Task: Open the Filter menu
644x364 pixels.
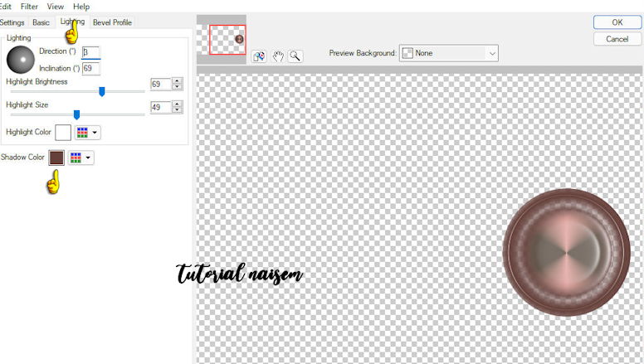Action: 29,7
